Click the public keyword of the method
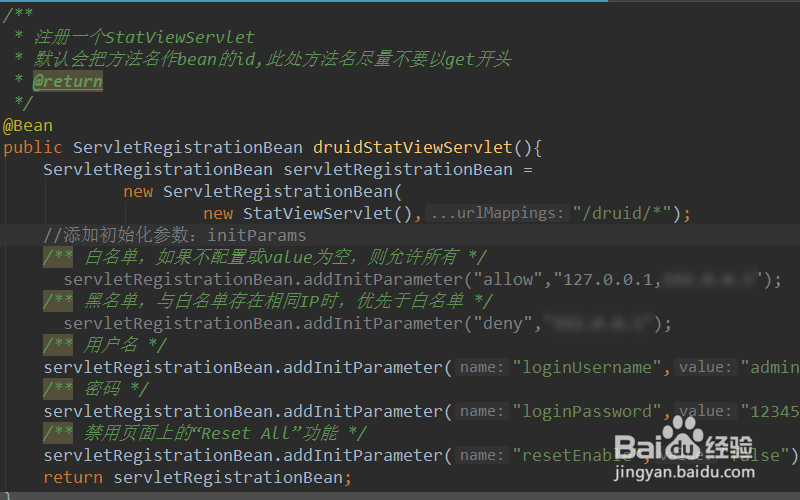 tap(33, 147)
